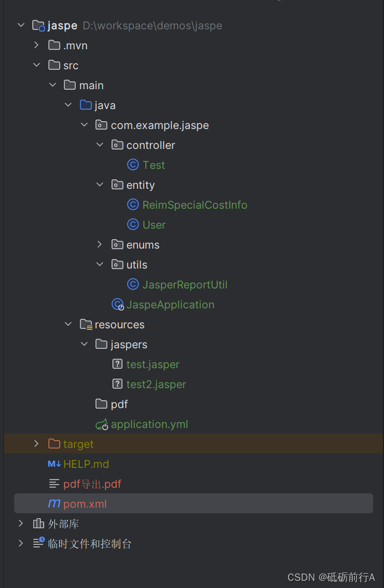The height and width of the screenshot is (588, 384).
Task: Click the HELP.md markdown icon
Action: [x=54, y=464]
